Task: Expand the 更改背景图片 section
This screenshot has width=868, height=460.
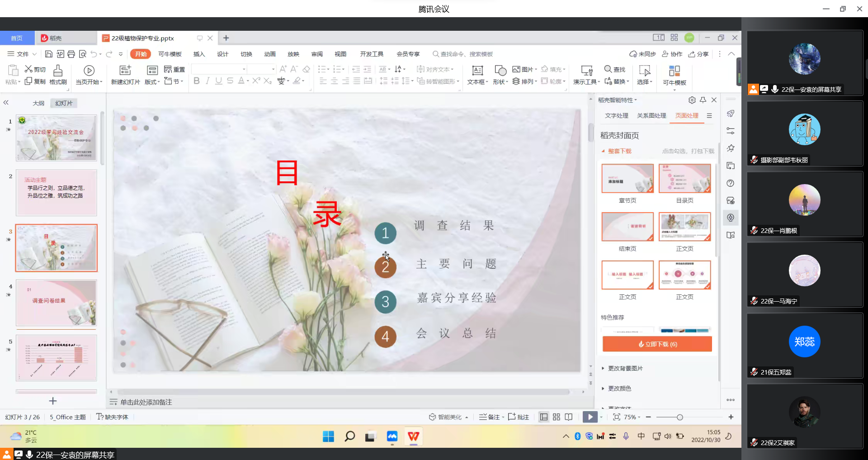Action: [x=625, y=368]
